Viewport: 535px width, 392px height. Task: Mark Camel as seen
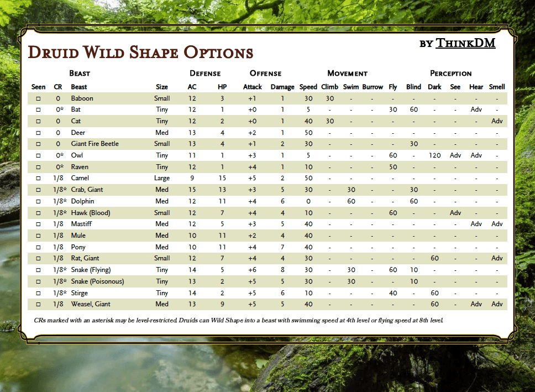pos(38,178)
